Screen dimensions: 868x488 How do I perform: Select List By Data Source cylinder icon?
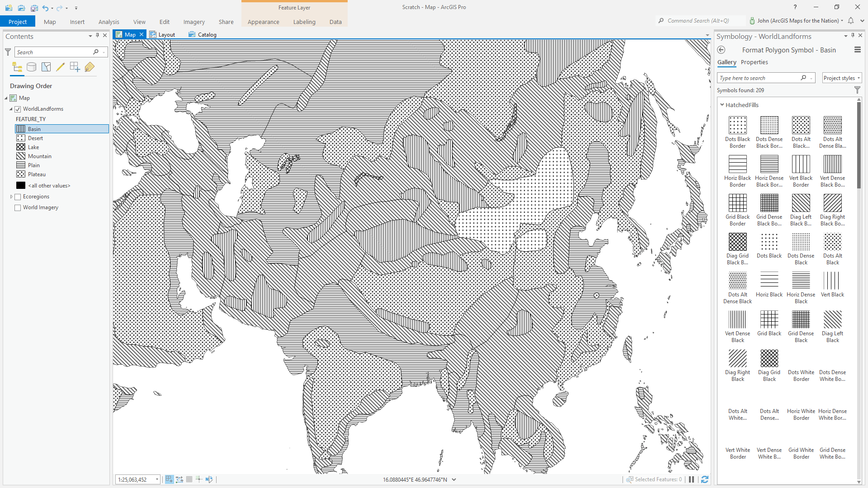[x=31, y=67]
